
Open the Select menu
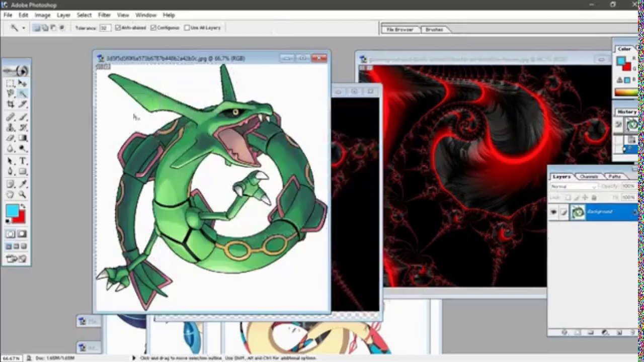tap(84, 15)
